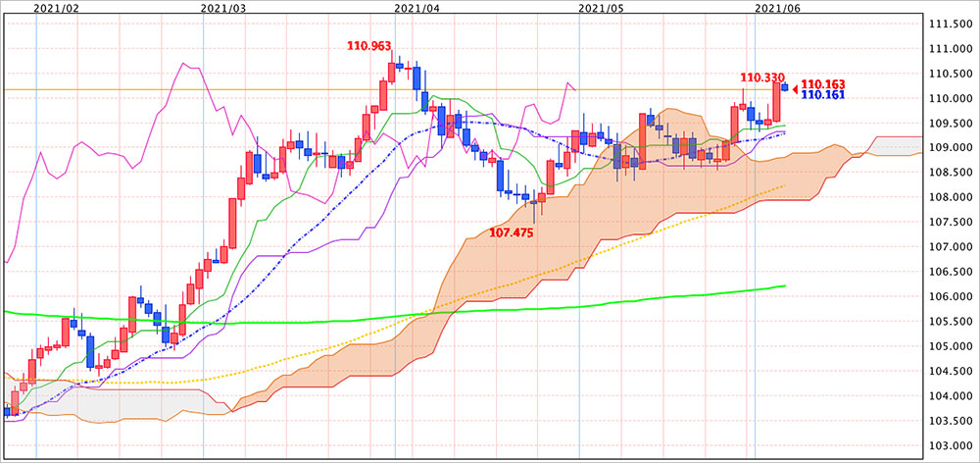Click the 2021/03 date label

[223, 8]
